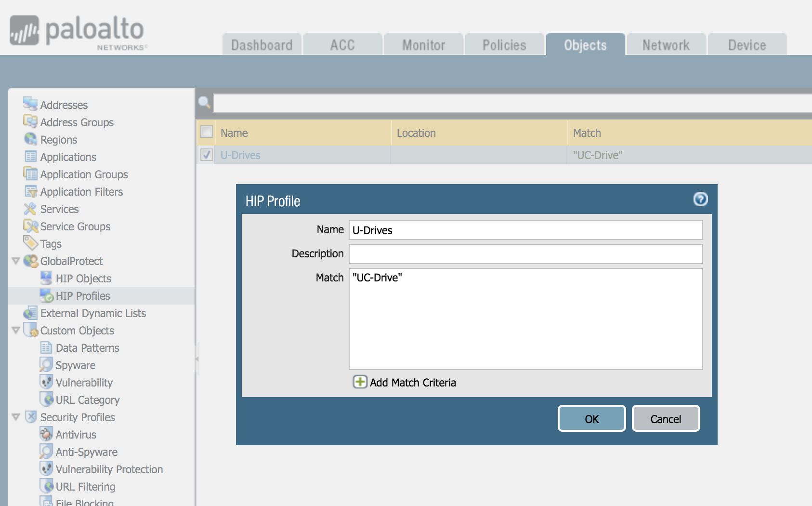Viewport: 812px width, 506px height.
Task: Switch to the Network tab
Action: pyautogui.click(x=667, y=44)
